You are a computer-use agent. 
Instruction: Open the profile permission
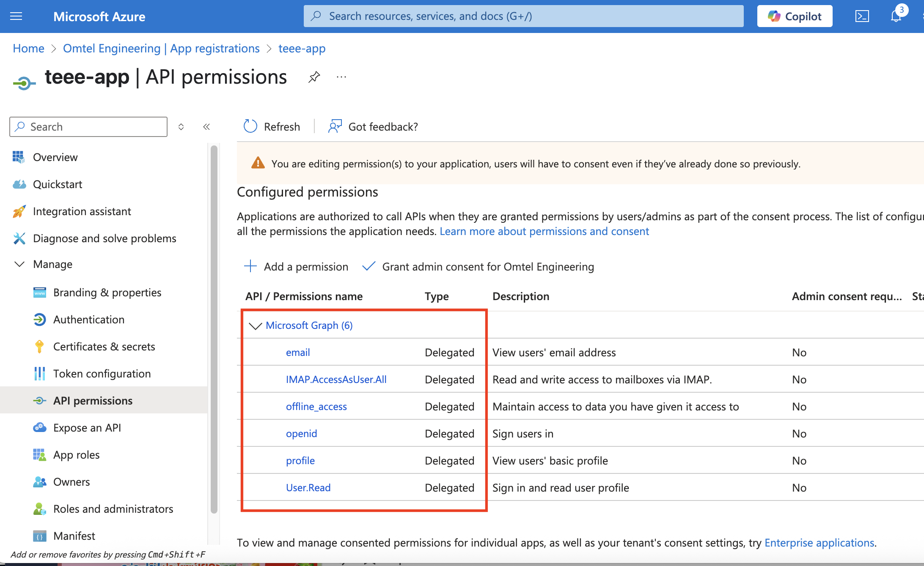300,461
